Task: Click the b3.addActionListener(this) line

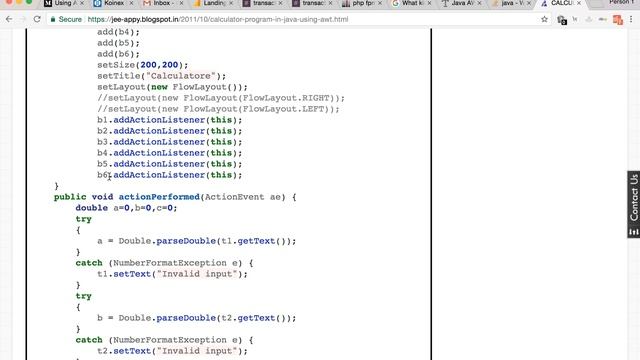Action: [x=169, y=142]
